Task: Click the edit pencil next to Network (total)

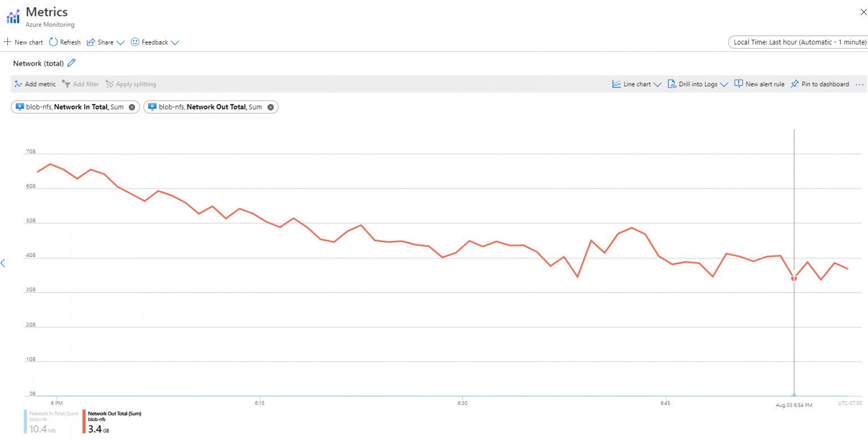Action: 71,63
